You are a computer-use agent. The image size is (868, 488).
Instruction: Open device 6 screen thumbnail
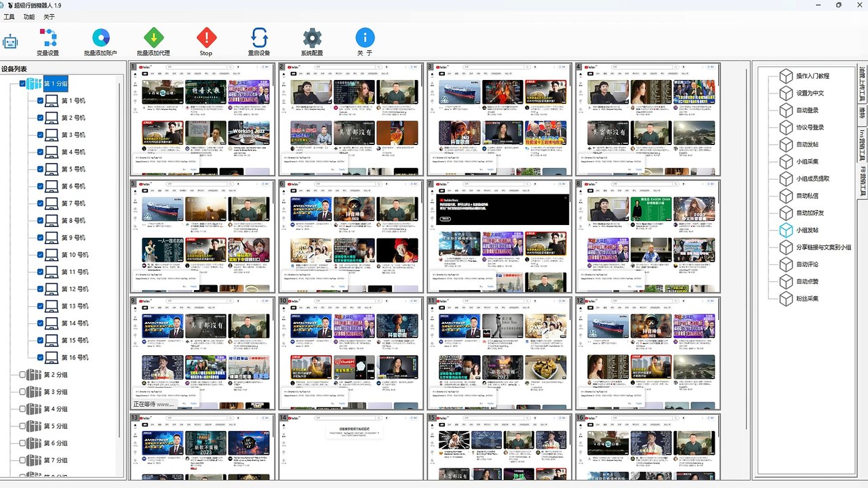[x=351, y=236]
